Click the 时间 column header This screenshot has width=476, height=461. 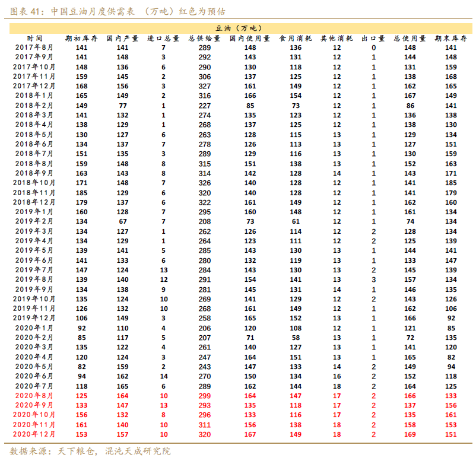(34, 39)
